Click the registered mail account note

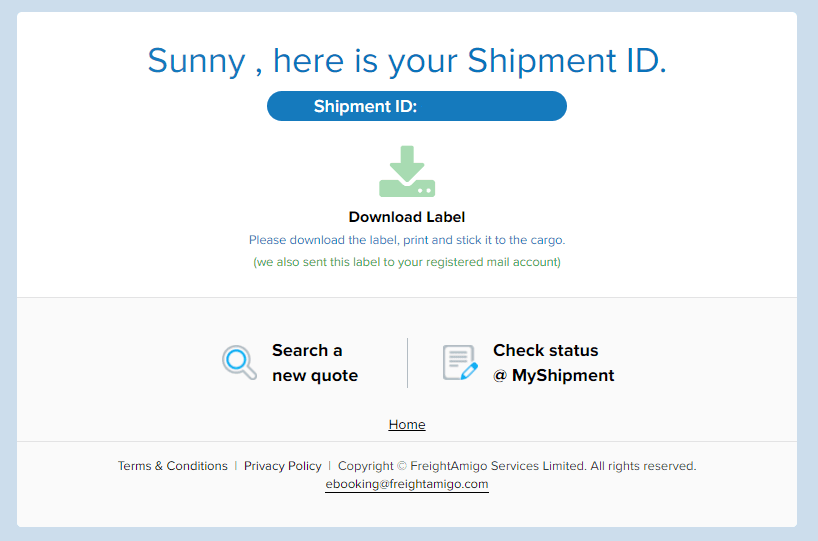[x=407, y=262]
